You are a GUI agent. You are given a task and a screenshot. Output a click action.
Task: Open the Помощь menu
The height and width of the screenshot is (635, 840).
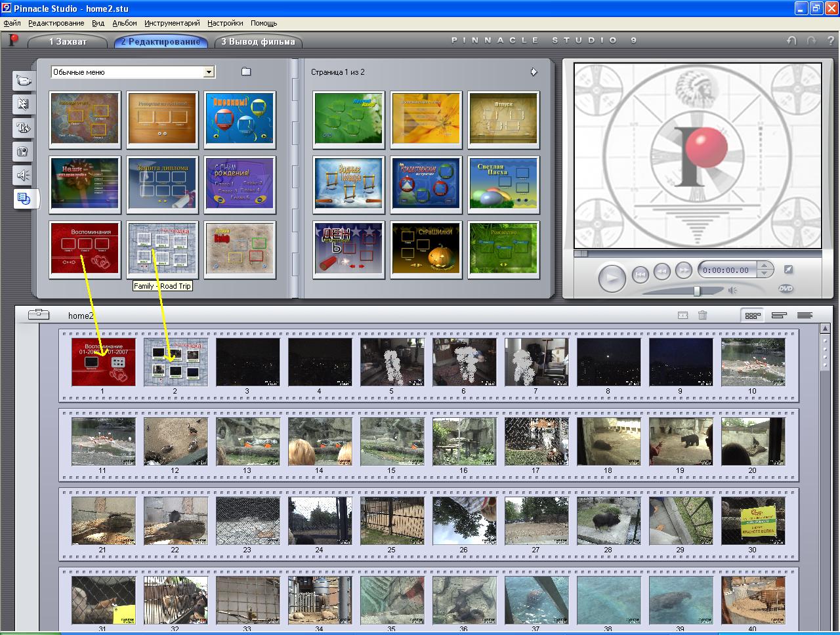coord(264,23)
